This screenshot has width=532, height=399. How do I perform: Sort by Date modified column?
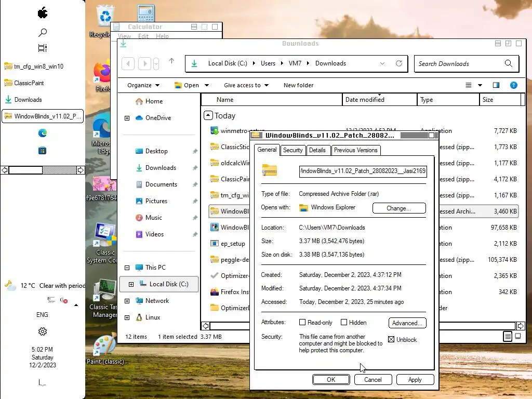(380, 100)
